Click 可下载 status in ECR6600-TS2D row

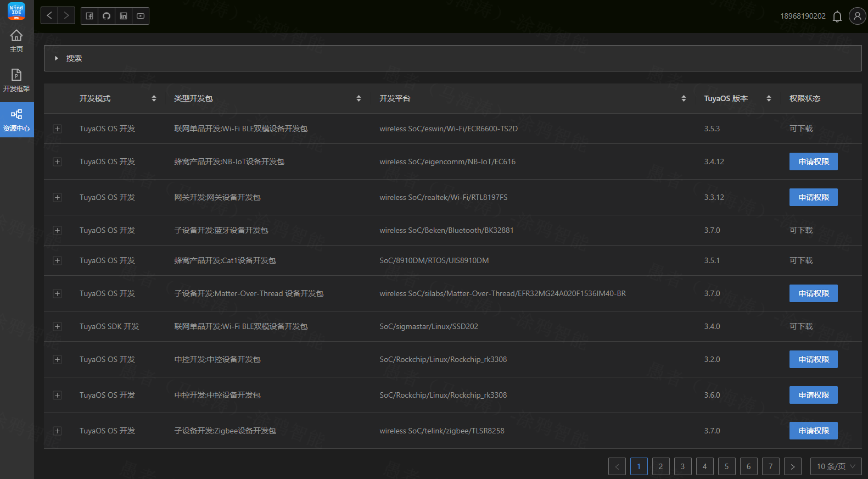click(801, 129)
